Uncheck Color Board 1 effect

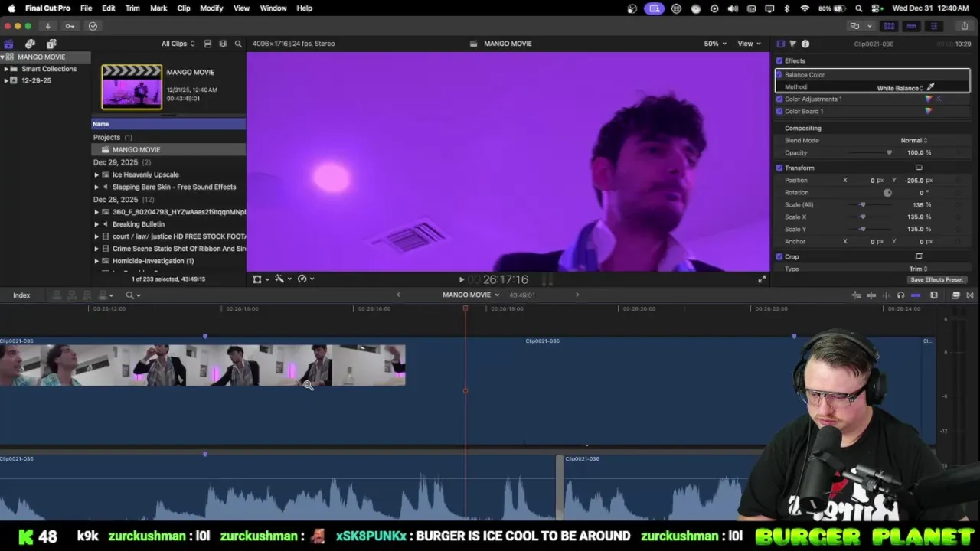point(779,111)
